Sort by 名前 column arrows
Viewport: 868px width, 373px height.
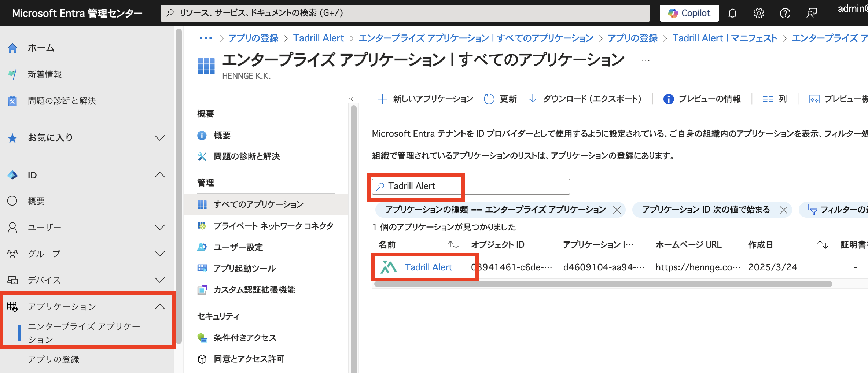(x=453, y=245)
